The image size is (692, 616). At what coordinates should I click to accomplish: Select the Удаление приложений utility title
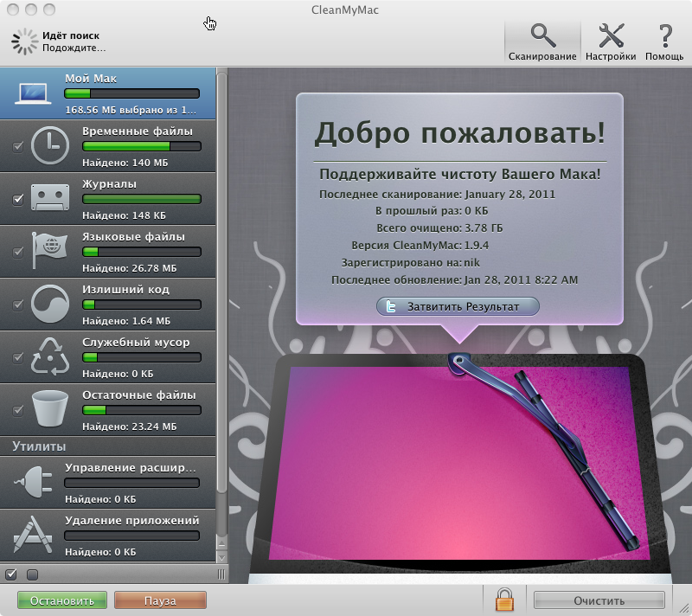(132, 520)
